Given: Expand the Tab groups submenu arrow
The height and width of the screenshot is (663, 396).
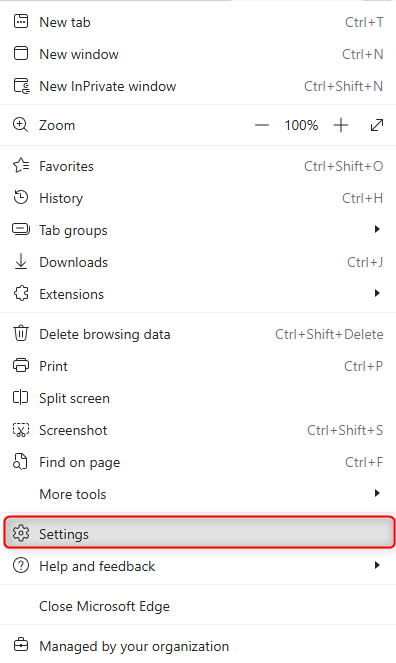Looking at the screenshot, I should click(x=377, y=230).
